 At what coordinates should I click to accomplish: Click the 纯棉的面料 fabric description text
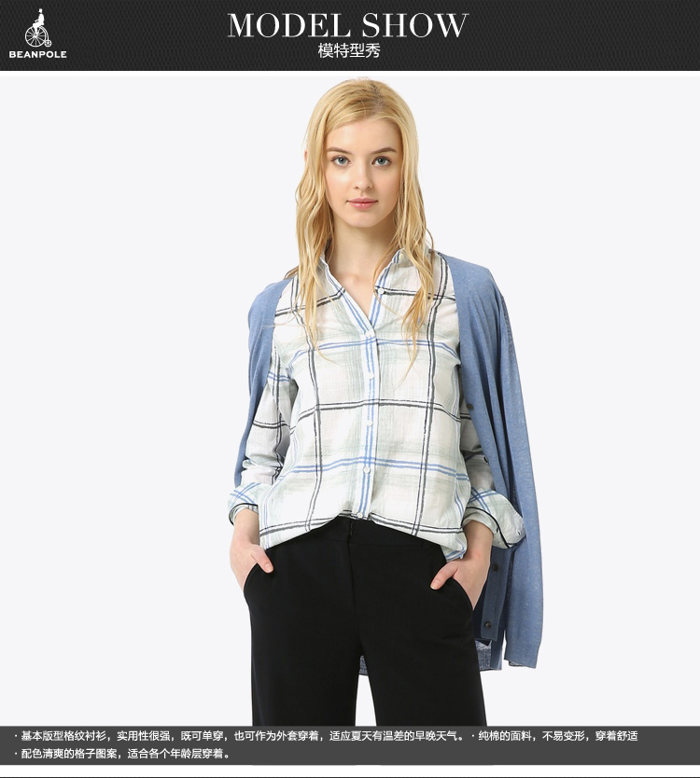(x=558, y=736)
